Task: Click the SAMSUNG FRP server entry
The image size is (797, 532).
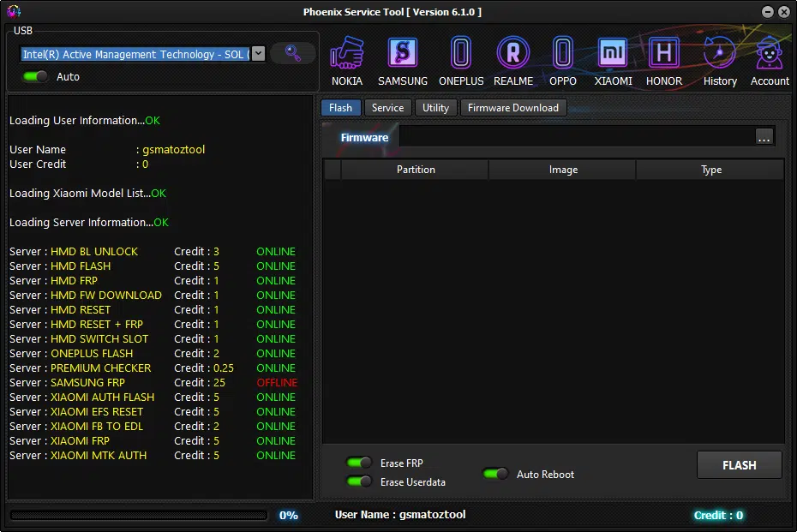Action: tap(87, 383)
